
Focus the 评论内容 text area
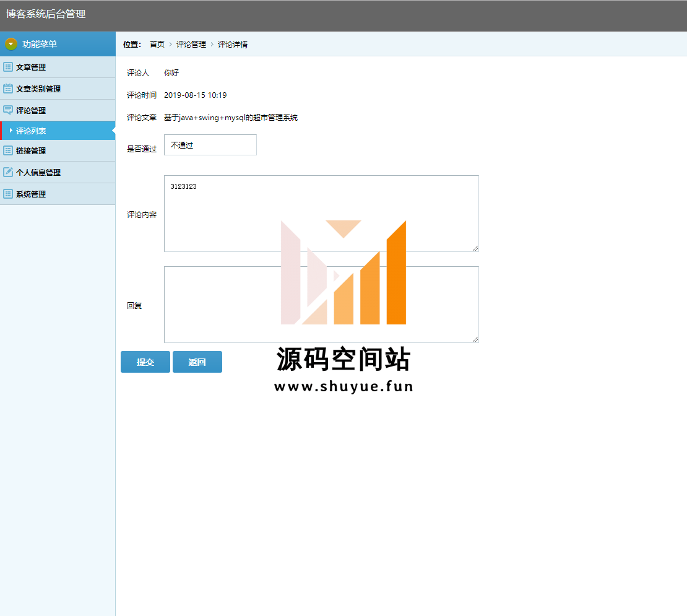(x=321, y=214)
